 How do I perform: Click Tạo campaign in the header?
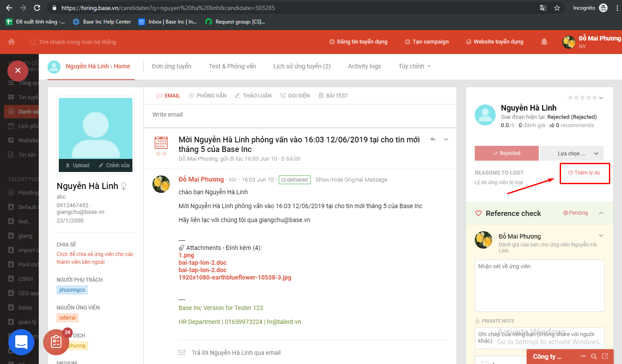point(427,42)
